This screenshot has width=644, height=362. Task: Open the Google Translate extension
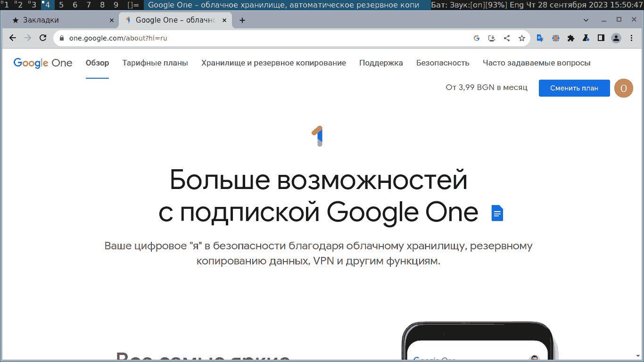pyautogui.click(x=540, y=38)
